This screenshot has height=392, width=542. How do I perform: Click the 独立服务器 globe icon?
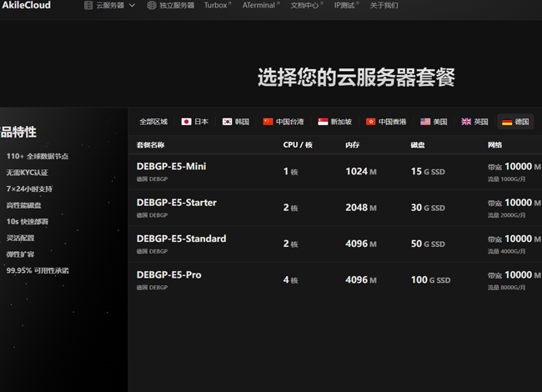point(152,5)
